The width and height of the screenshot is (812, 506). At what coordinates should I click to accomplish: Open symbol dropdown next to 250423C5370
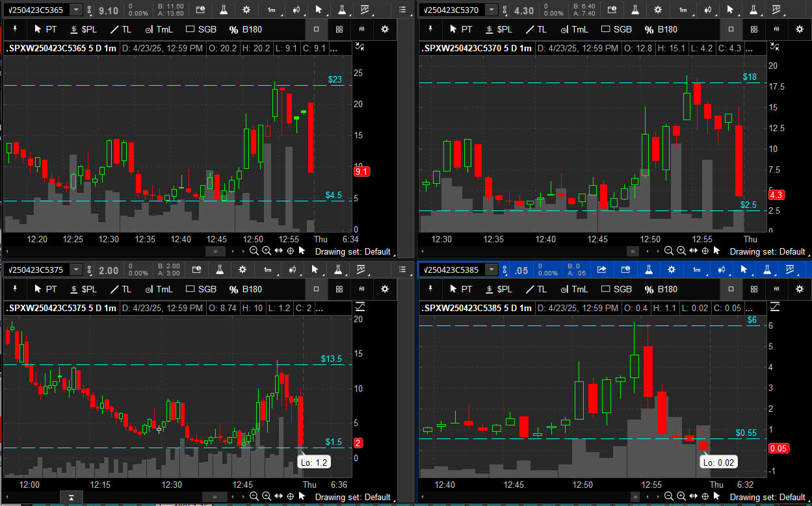(x=491, y=10)
